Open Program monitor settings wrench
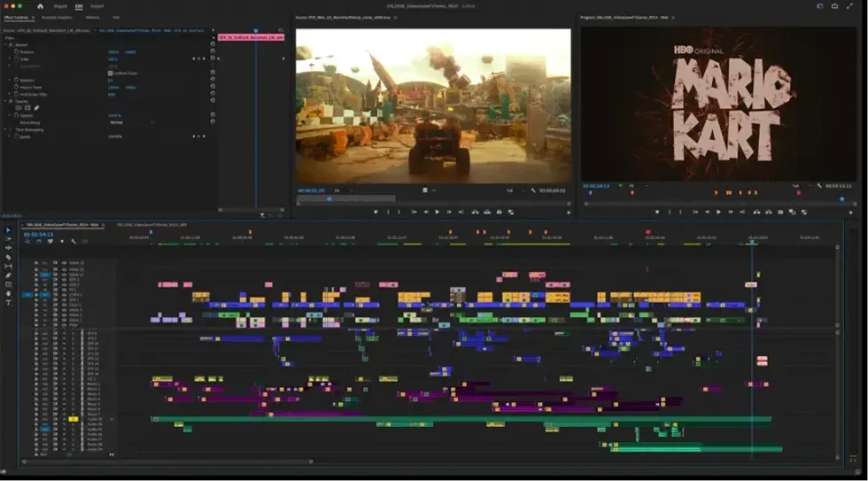Viewport: 868px width, 481px height. (819, 186)
